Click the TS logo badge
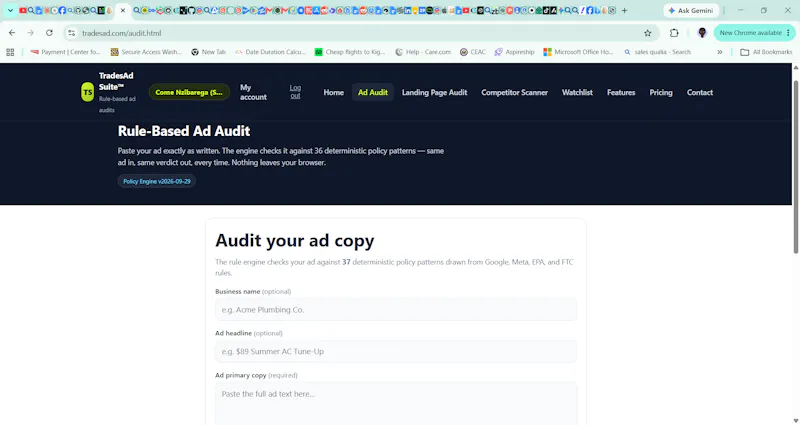Viewport: 800px width, 425px height. coord(88,92)
